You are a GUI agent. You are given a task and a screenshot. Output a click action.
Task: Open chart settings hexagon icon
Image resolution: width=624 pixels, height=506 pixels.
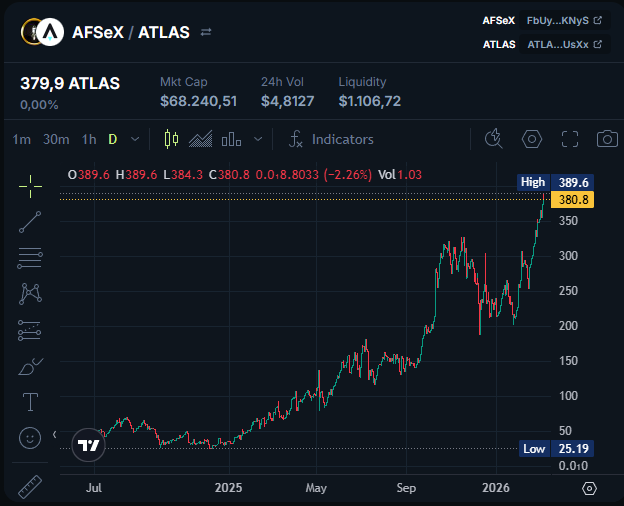point(532,139)
